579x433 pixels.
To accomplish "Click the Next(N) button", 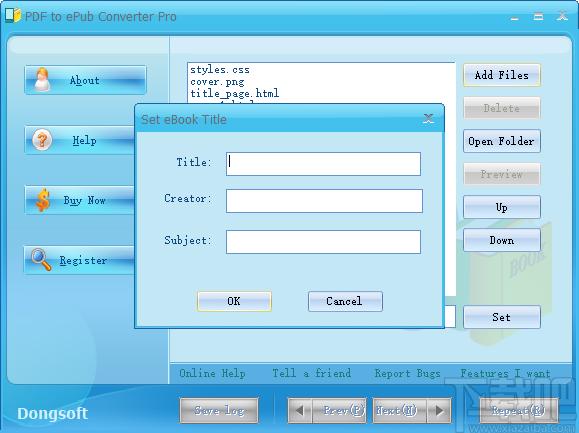I will (400, 410).
